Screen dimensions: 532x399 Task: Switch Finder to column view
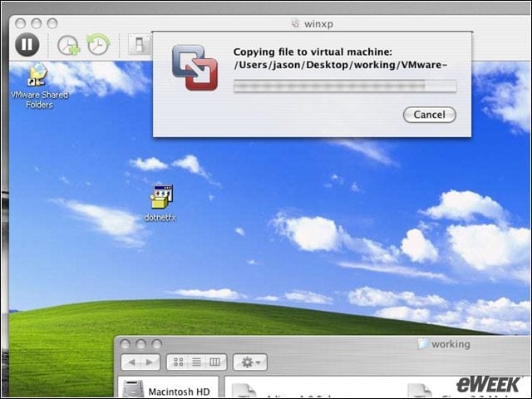coord(214,362)
